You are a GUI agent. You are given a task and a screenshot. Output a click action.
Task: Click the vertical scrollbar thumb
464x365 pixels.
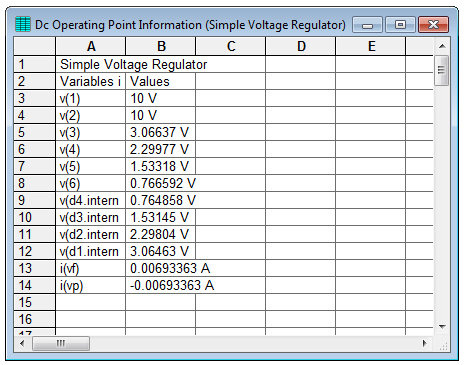coord(442,71)
